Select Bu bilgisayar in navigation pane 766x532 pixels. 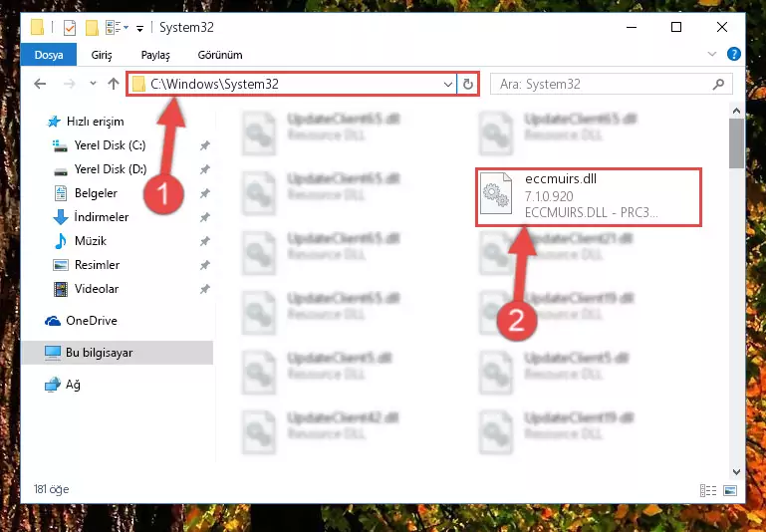click(x=100, y=353)
